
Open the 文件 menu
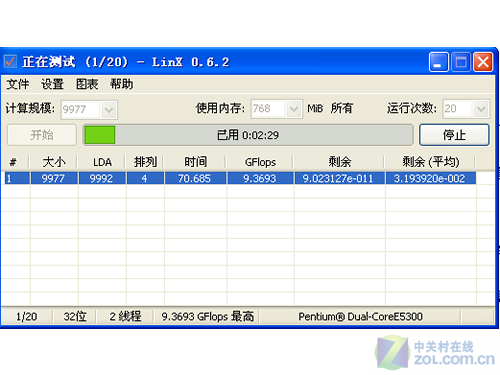18,84
